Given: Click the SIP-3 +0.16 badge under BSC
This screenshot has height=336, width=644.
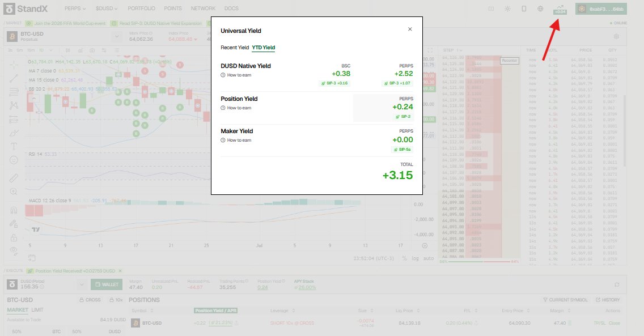Looking at the screenshot, I should tap(334, 83).
